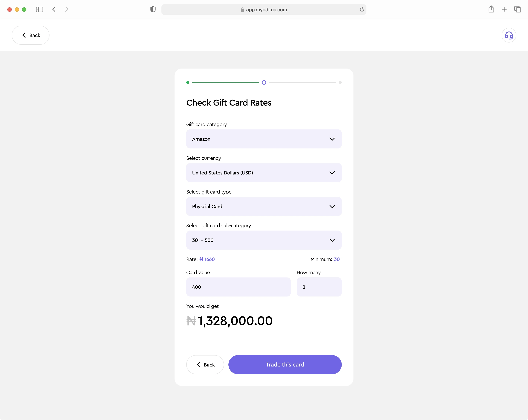The image size is (528, 420).
Task: Click the 'Select gift card type' label
Action: [209, 192]
